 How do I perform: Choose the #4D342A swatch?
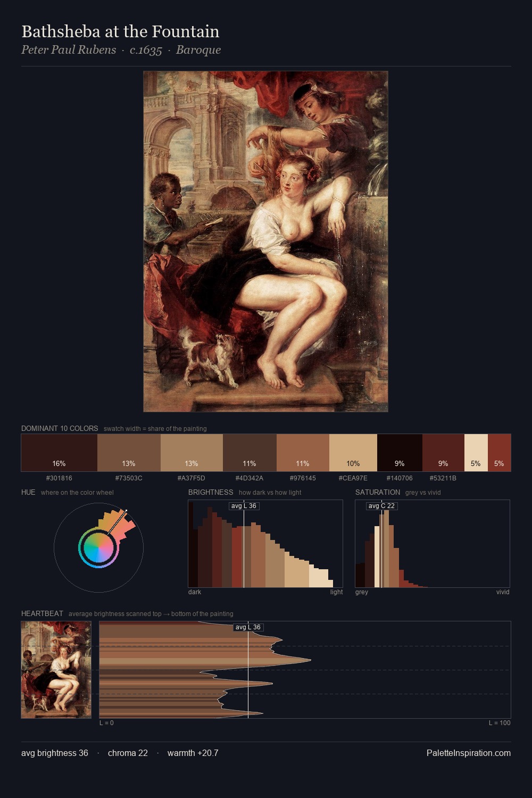pos(250,453)
